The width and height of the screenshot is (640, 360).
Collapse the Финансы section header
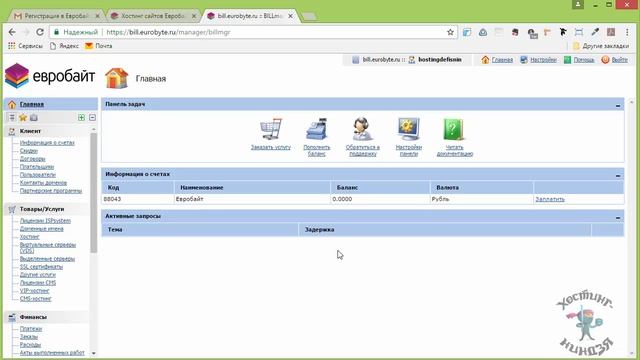click(47, 317)
